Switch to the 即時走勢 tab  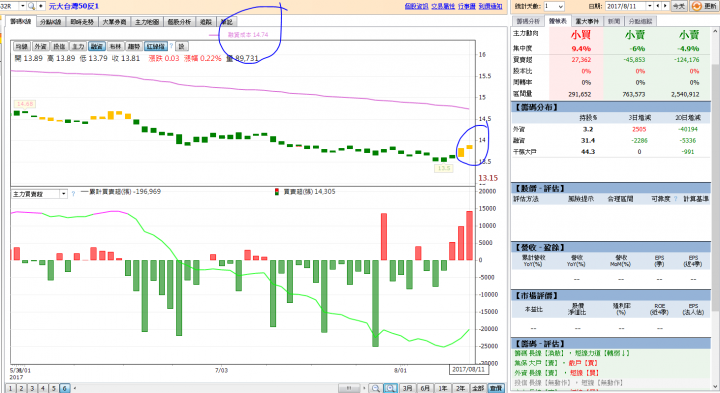[82, 22]
